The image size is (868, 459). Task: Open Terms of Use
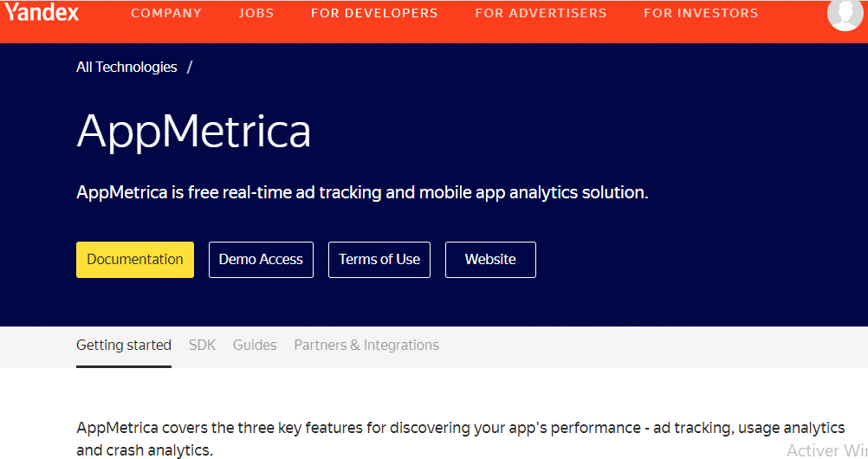379,260
